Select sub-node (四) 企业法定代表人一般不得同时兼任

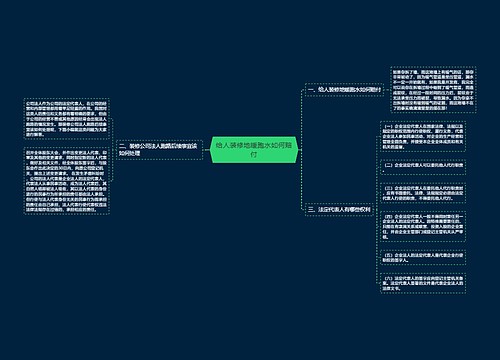coord(423,226)
